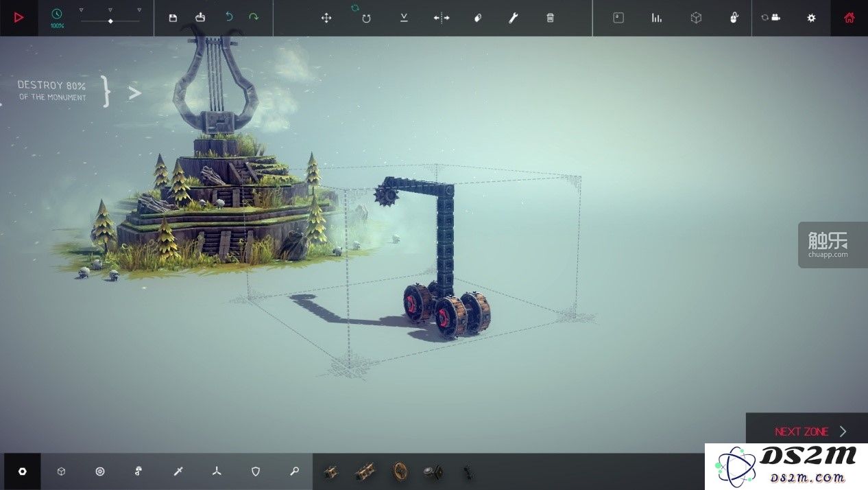
Task: Pick the round wooden wheel block
Action: point(399,471)
